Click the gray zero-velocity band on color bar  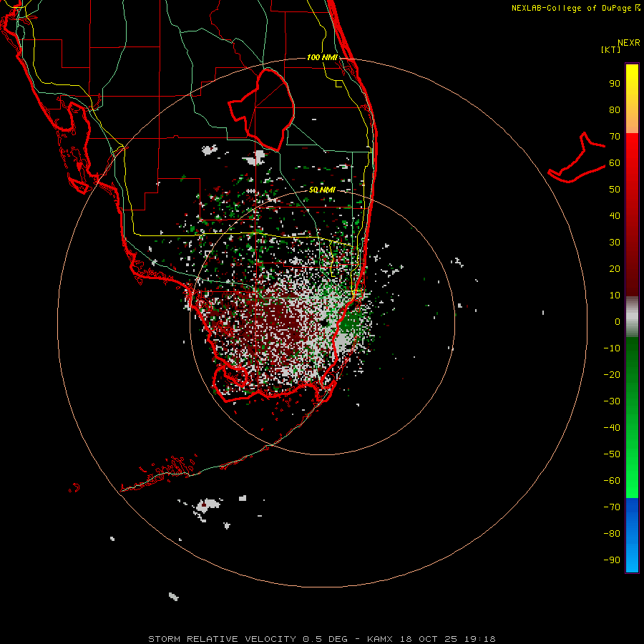[x=632, y=317]
